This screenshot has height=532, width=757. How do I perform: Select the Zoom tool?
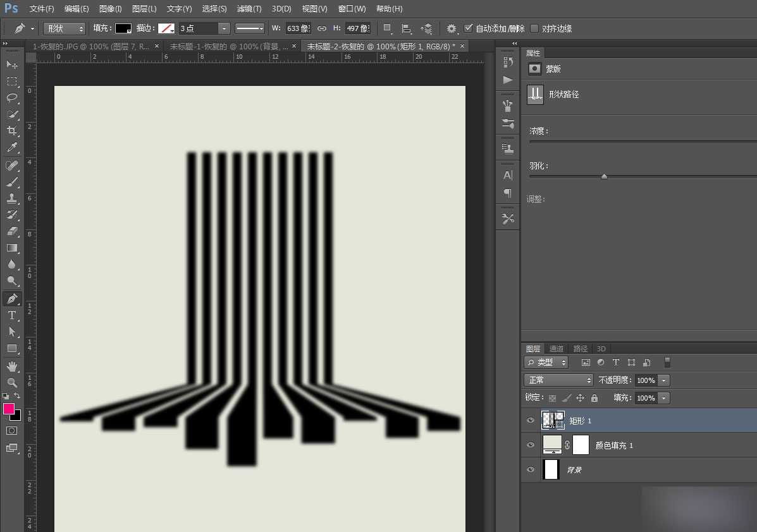(x=12, y=383)
